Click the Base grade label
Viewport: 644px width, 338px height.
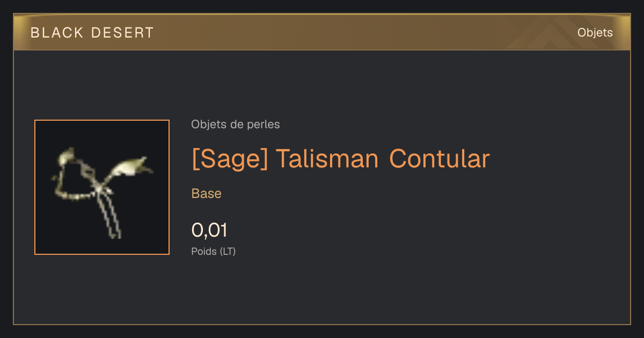click(207, 194)
